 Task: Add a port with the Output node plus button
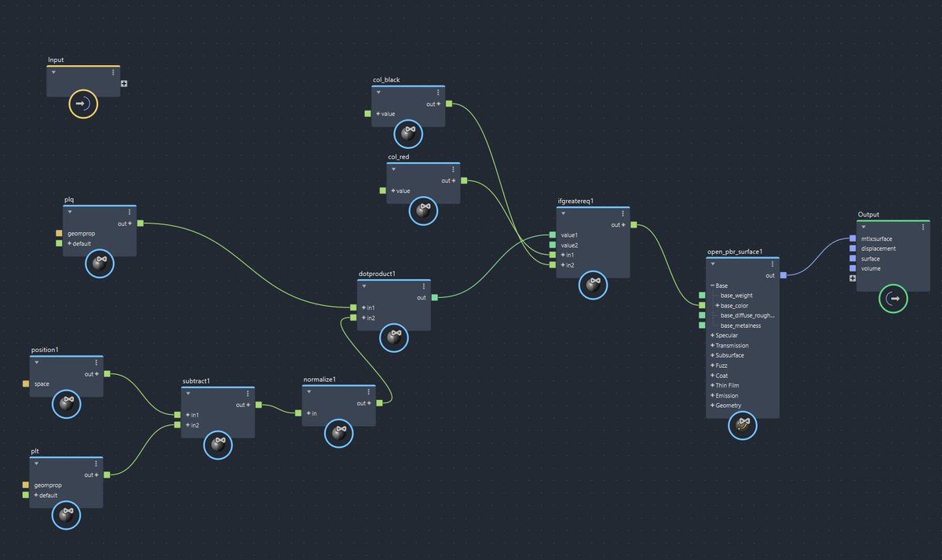coord(853,278)
